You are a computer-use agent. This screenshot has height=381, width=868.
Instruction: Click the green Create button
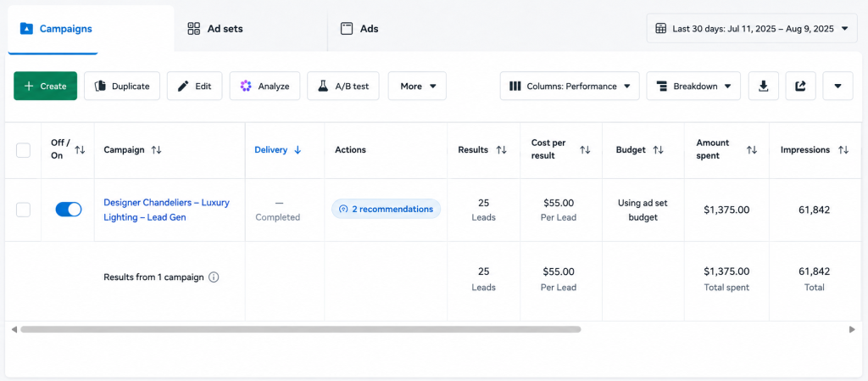[46, 86]
